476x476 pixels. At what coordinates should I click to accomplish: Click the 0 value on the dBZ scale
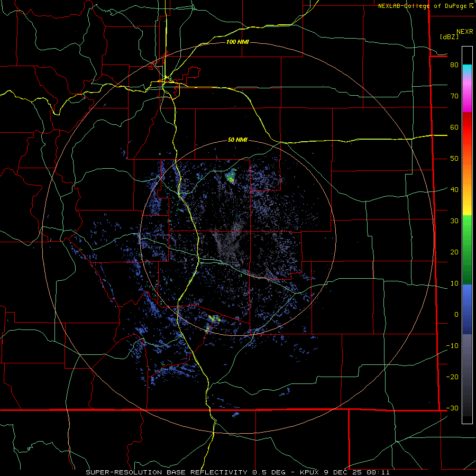pyautogui.click(x=456, y=315)
